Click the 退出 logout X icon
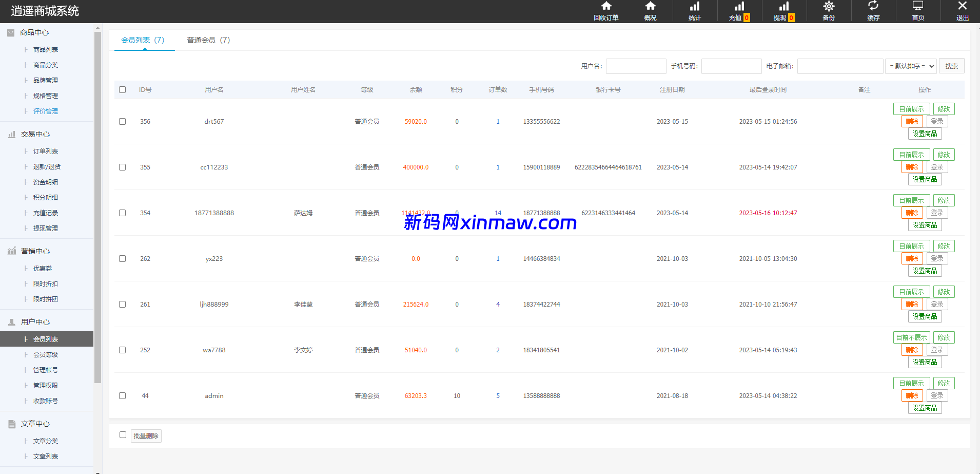The height and width of the screenshot is (474, 980). coord(963,7)
